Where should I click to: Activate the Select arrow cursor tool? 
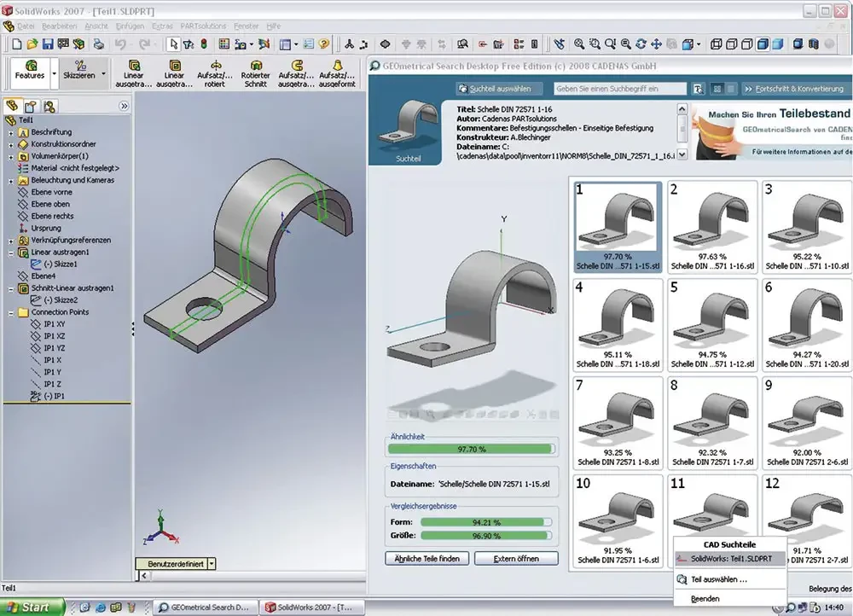click(x=173, y=44)
